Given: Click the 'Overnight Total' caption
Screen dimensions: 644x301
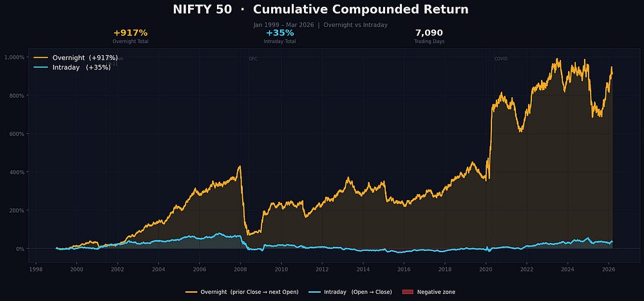Looking at the screenshot, I should click(131, 41).
